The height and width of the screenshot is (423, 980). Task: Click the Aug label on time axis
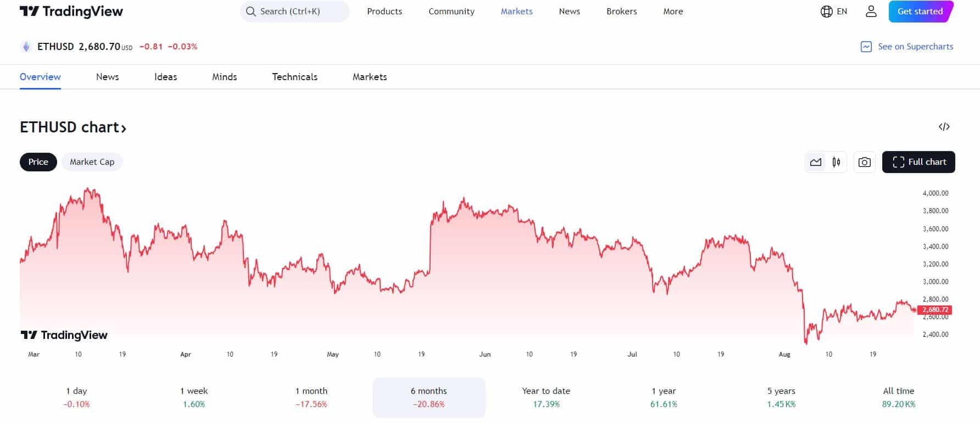[x=784, y=354]
